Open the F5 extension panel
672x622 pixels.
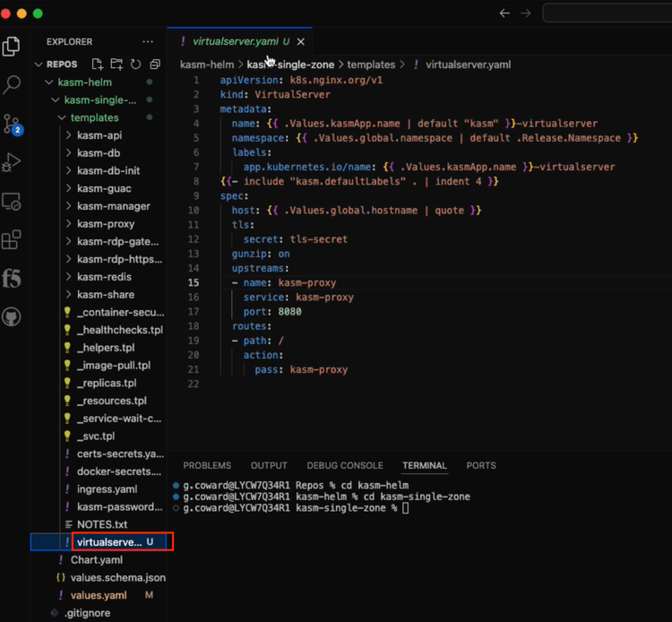13,279
